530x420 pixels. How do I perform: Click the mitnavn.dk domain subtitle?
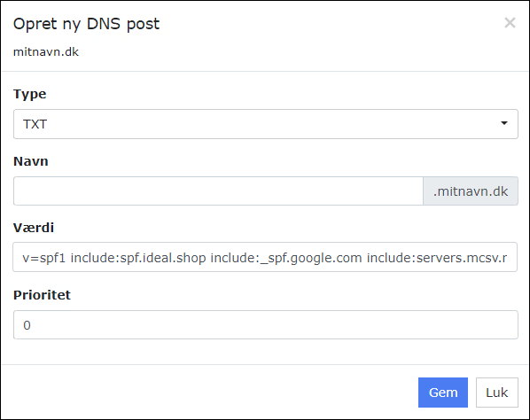point(46,52)
